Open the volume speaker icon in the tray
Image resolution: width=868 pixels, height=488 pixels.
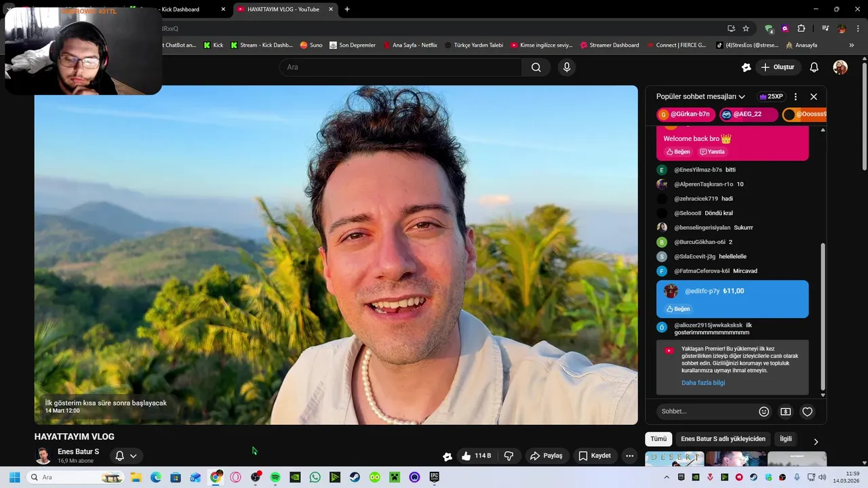[x=823, y=477]
